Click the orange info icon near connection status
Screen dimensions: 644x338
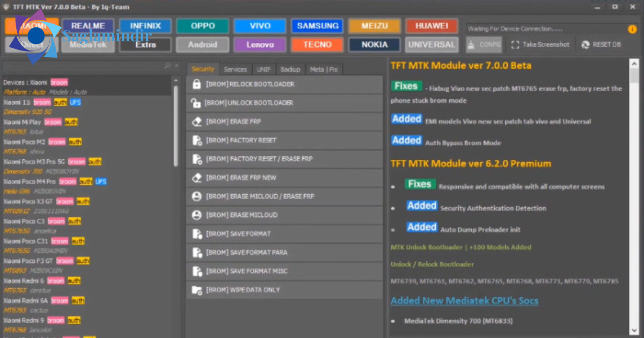pos(632,29)
